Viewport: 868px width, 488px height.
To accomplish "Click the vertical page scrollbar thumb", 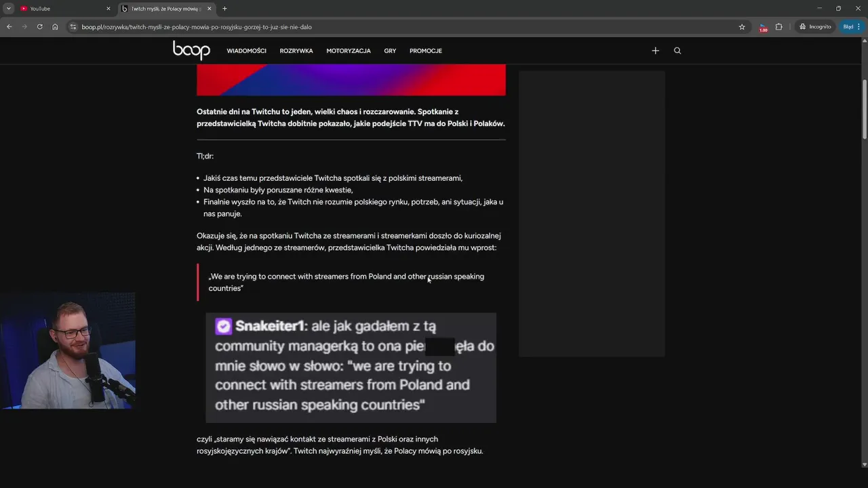I will 864,108.
